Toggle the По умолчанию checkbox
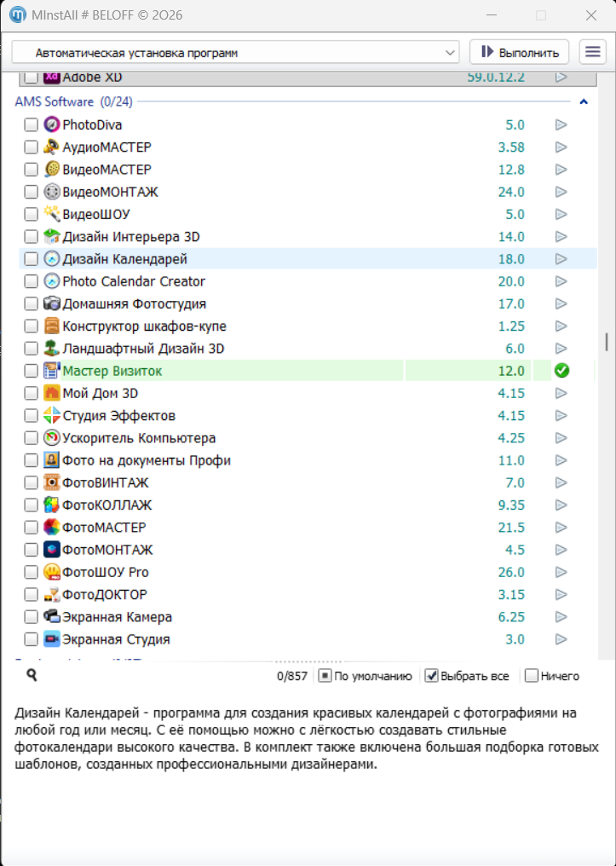The height and width of the screenshot is (866, 616). pyautogui.click(x=325, y=675)
